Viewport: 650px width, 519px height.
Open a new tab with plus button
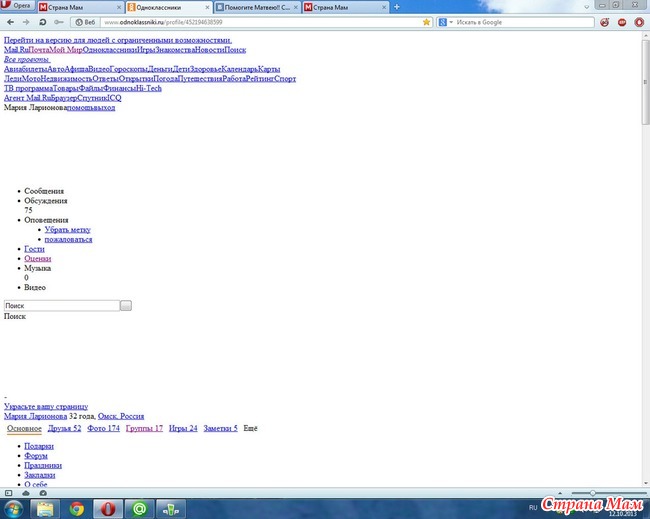(x=396, y=7)
